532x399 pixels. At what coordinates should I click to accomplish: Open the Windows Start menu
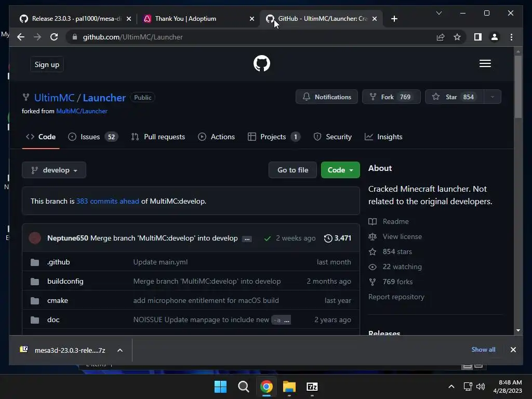point(220,387)
